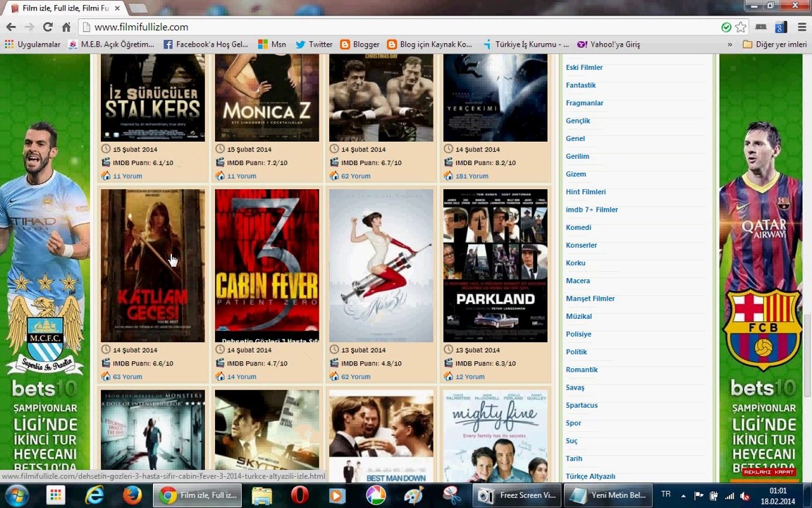Open the media player taskbar icon
Screen dimensions: 812x508
coord(338,495)
